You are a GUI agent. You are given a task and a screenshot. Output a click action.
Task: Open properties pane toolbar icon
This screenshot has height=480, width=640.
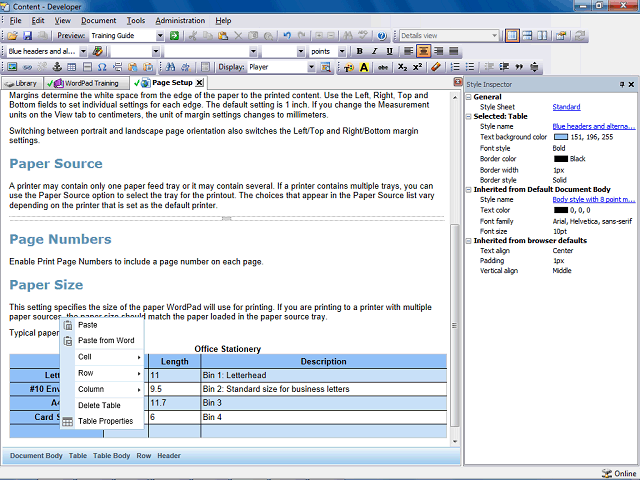(x=561, y=36)
